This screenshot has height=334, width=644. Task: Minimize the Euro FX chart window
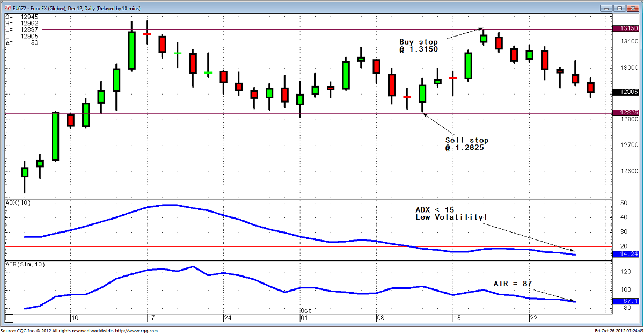pos(607,8)
